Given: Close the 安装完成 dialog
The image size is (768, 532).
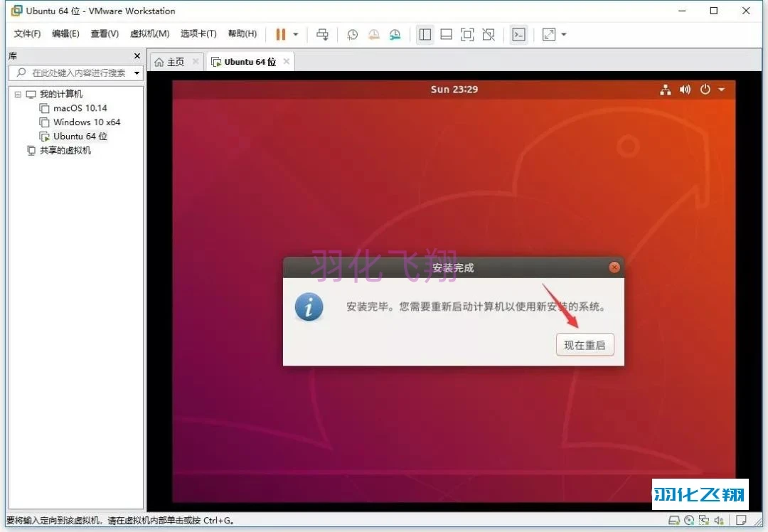Looking at the screenshot, I should click(x=614, y=267).
